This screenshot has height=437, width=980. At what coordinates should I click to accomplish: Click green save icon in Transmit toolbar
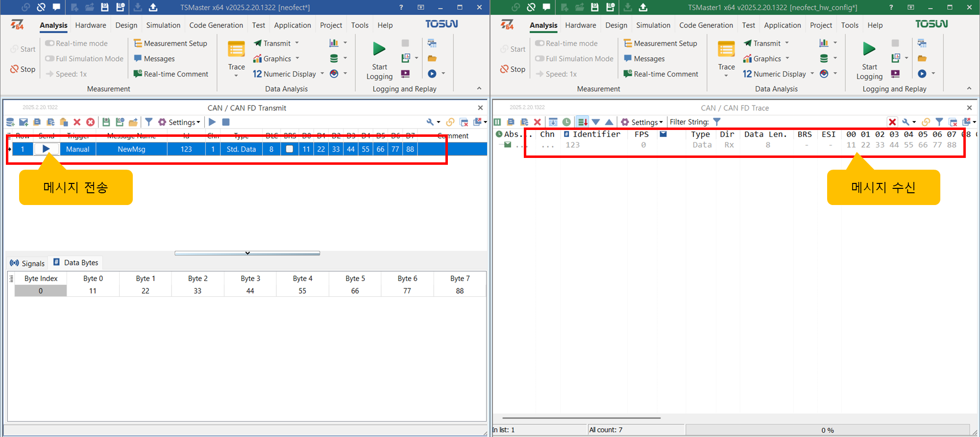click(x=106, y=122)
